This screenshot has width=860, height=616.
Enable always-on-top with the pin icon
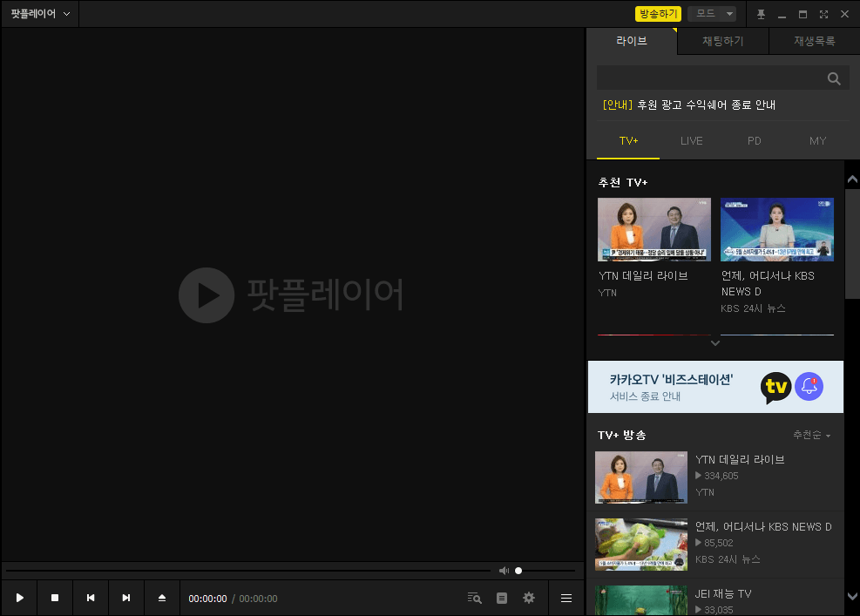click(761, 13)
